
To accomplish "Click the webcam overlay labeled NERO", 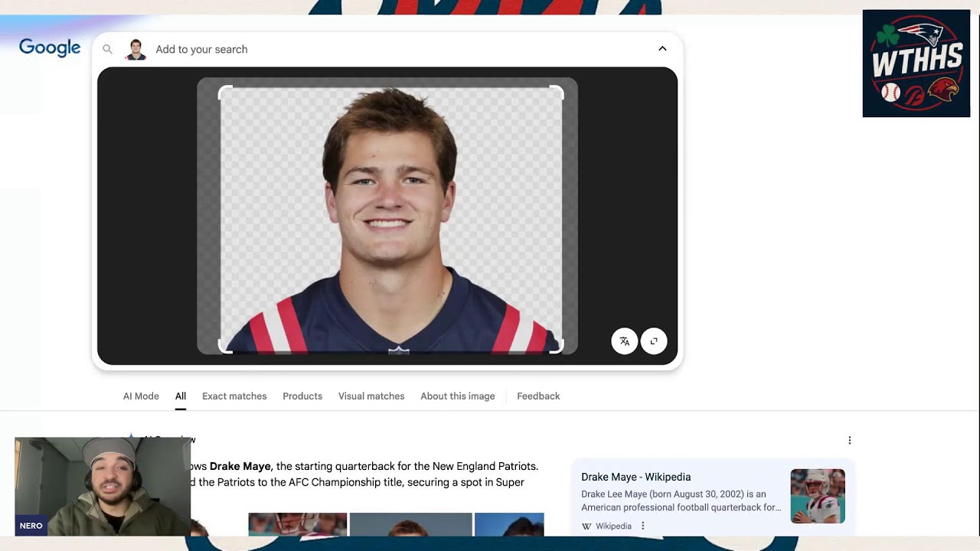I will pyautogui.click(x=103, y=487).
